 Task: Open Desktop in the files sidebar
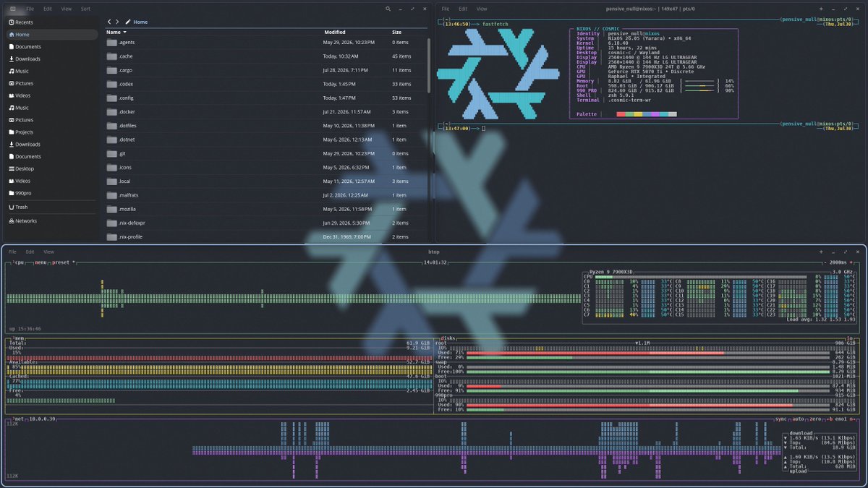[51, 168]
